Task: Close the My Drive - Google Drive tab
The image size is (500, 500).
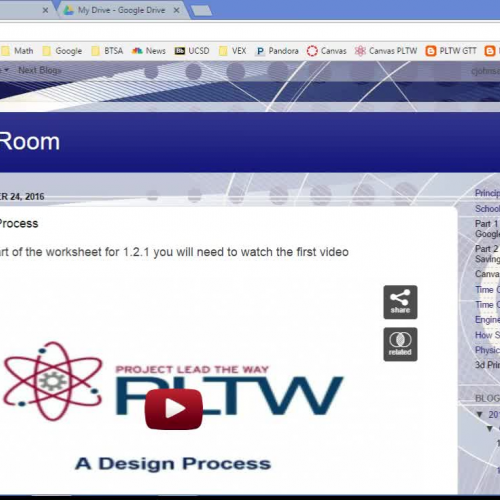Action: pos(177,10)
